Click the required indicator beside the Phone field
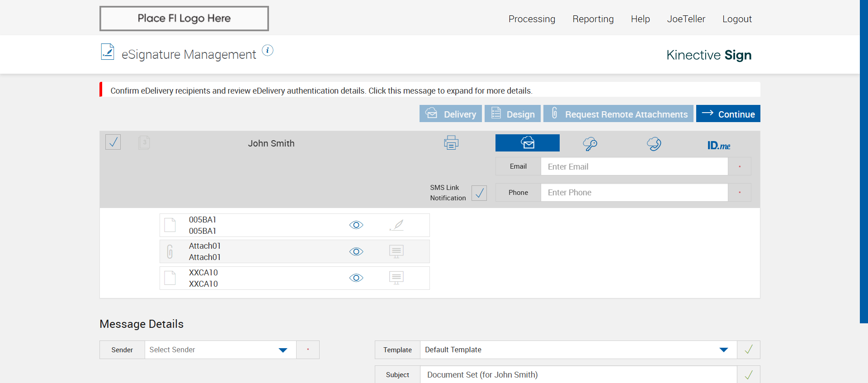The height and width of the screenshot is (383, 868). [x=740, y=192]
